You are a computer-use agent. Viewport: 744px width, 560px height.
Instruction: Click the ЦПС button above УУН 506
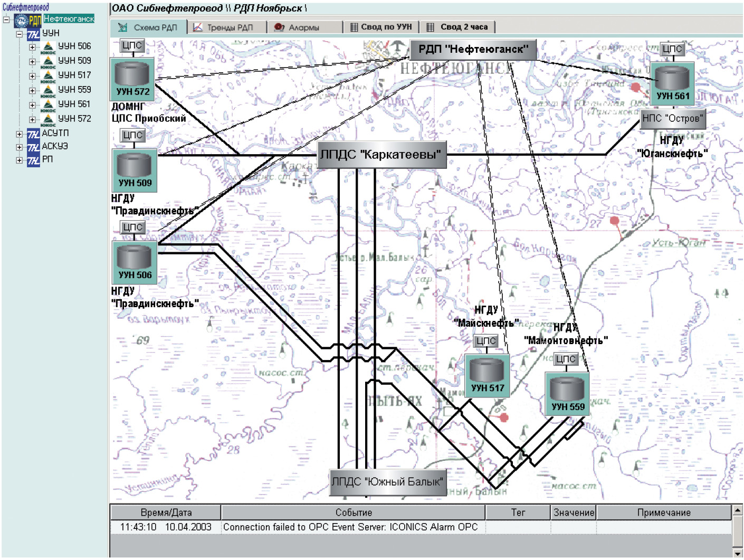click(132, 227)
